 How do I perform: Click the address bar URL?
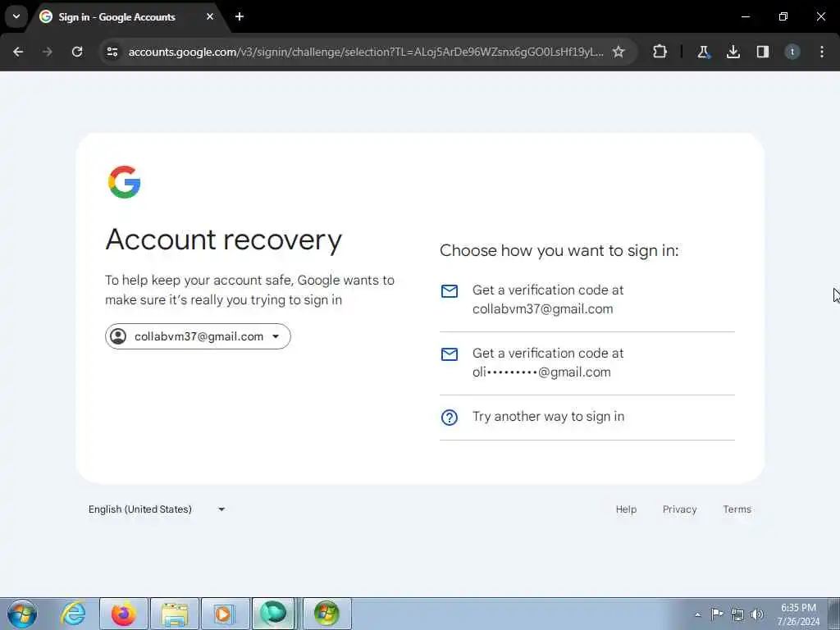(x=366, y=52)
